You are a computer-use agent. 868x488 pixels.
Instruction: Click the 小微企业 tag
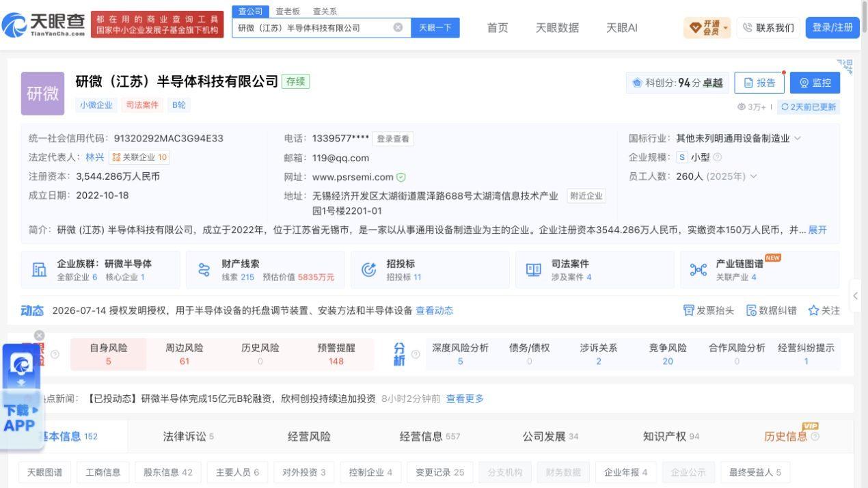[x=96, y=105]
